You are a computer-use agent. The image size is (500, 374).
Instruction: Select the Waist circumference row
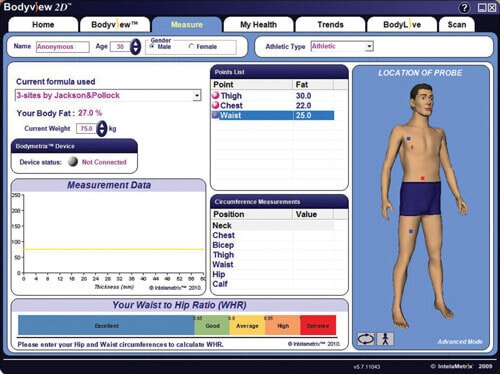(273, 265)
